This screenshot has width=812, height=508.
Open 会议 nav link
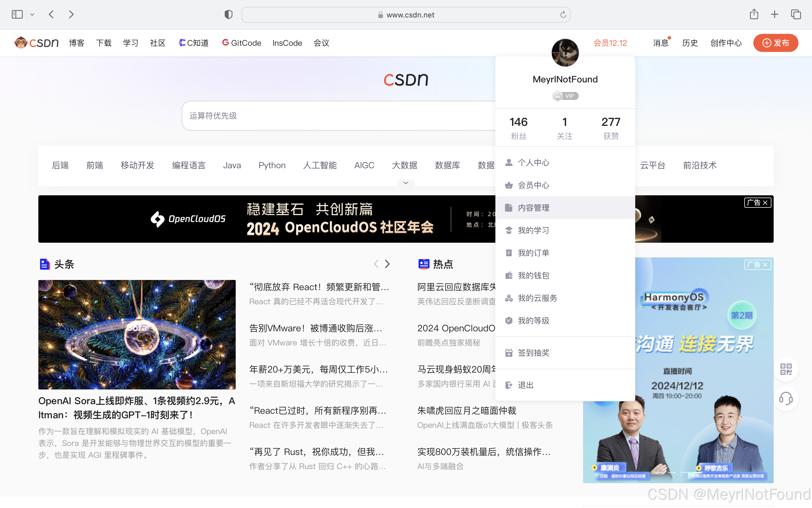321,43
